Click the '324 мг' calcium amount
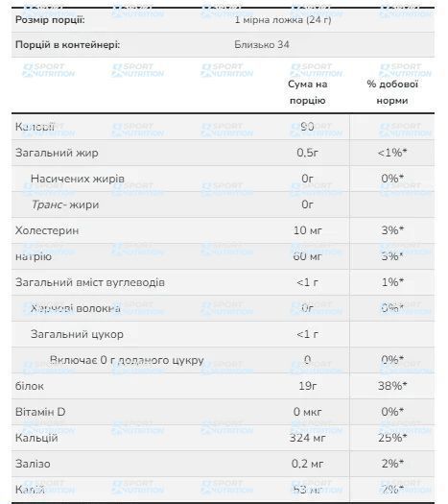Screen dimensions: 448x504 coord(307,438)
